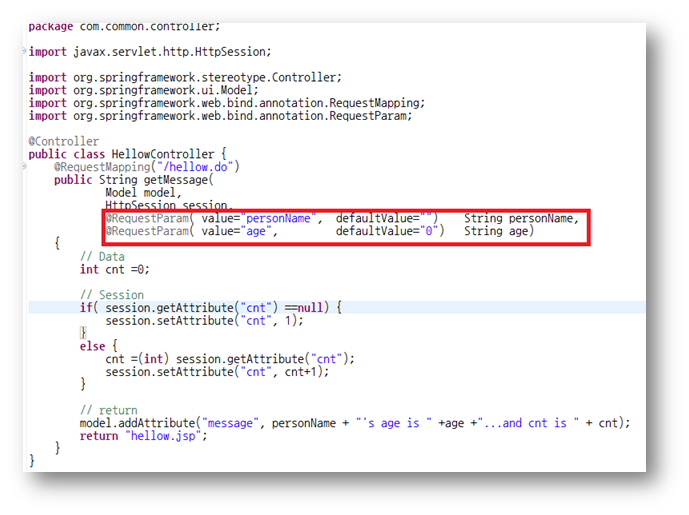Screen dimensions: 689x515
Task: Click the else { keyword line
Action: click(98, 346)
